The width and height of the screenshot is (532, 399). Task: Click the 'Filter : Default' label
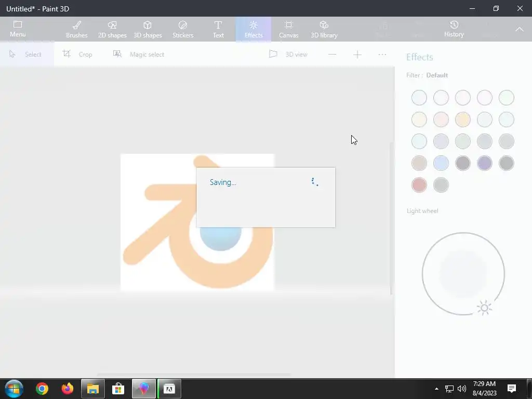point(427,75)
